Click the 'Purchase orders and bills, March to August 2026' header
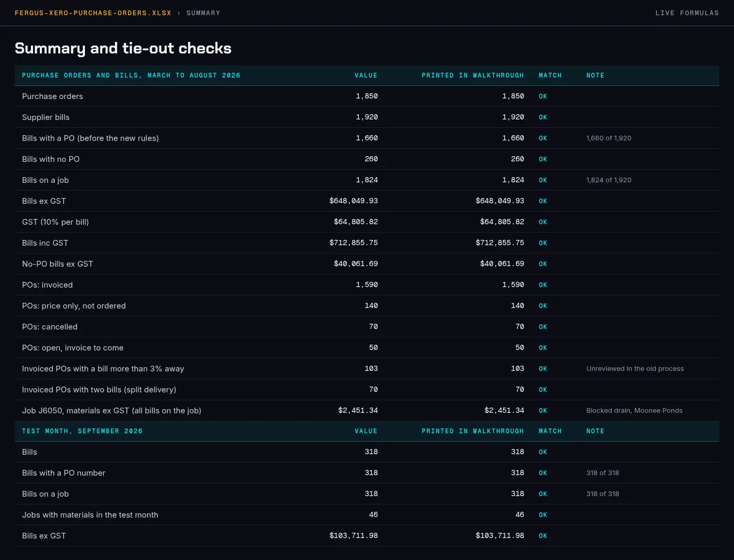The height and width of the screenshot is (560, 734). point(131,75)
